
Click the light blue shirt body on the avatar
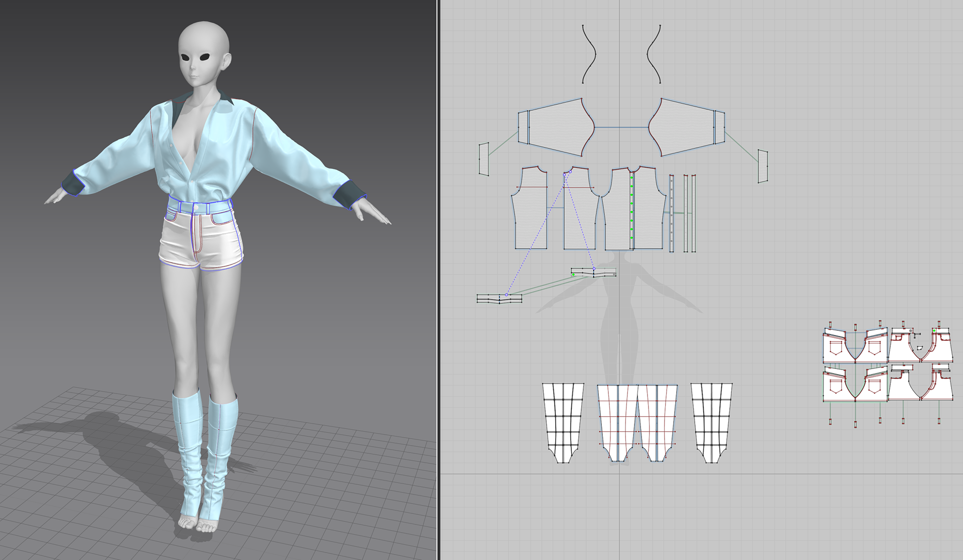pyautogui.click(x=221, y=150)
